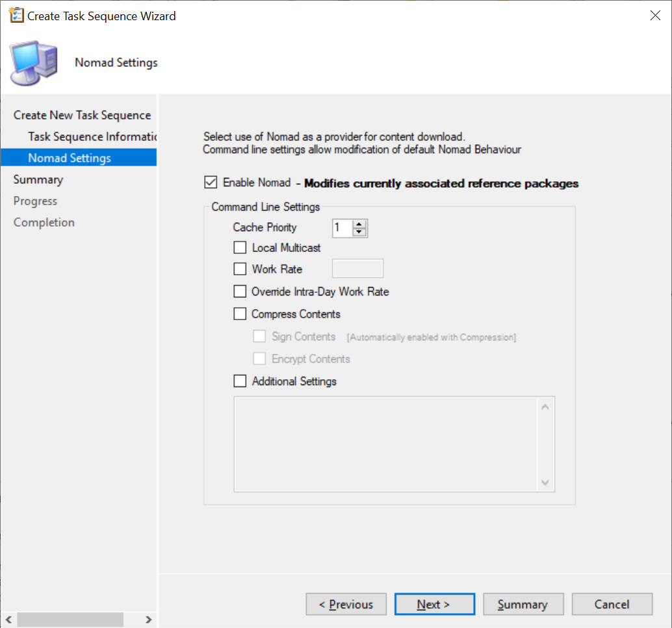Click the wizard title bar clipboard icon
The height and width of the screenshot is (628, 672).
click(x=16, y=16)
